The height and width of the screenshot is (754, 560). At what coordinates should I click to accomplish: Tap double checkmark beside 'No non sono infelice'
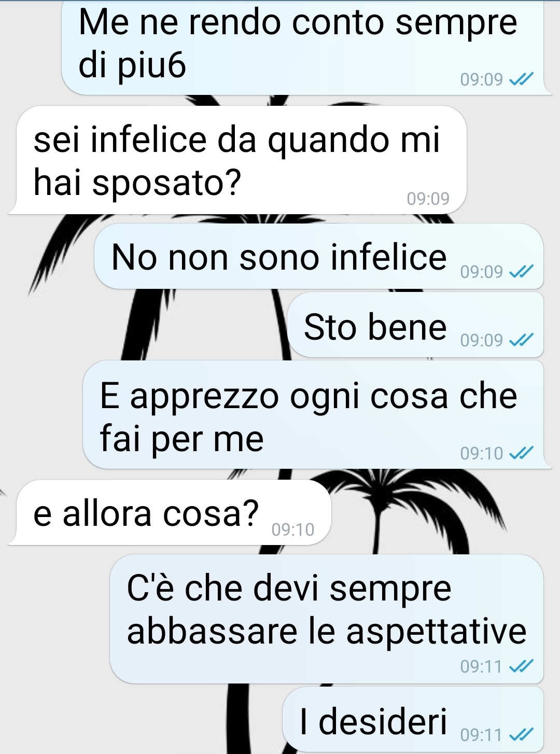point(521,271)
